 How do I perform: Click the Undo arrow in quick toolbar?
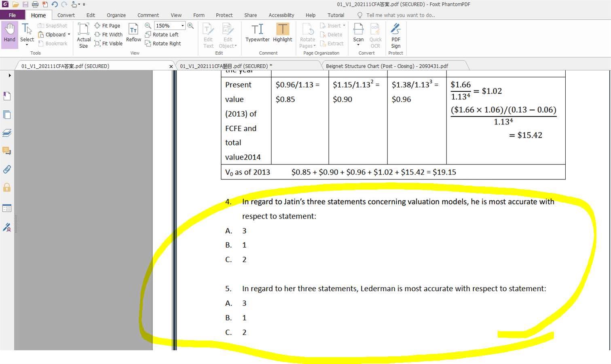[x=54, y=4]
